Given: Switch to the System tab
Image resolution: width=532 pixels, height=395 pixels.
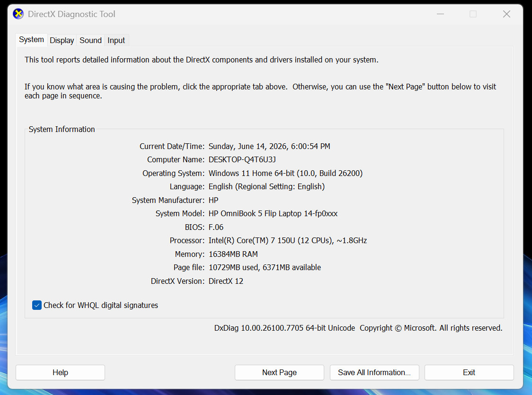Looking at the screenshot, I should [x=32, y=40].
